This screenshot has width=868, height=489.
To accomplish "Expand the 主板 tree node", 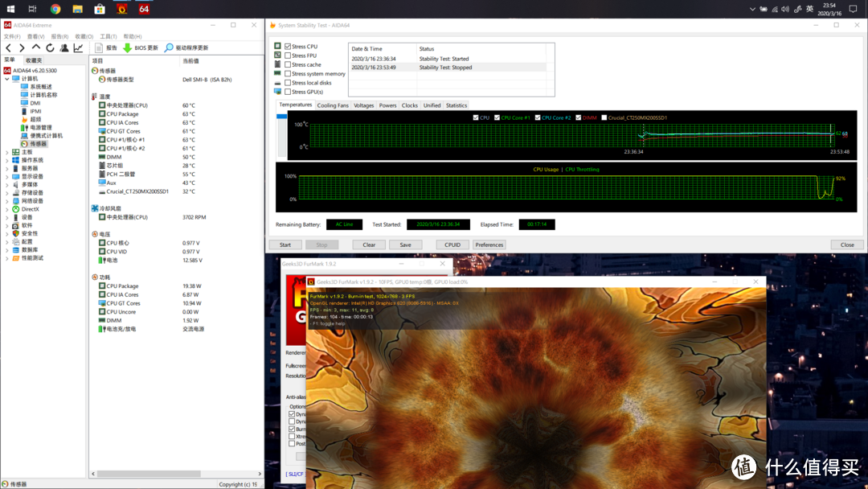I will [x=7, y=152].
